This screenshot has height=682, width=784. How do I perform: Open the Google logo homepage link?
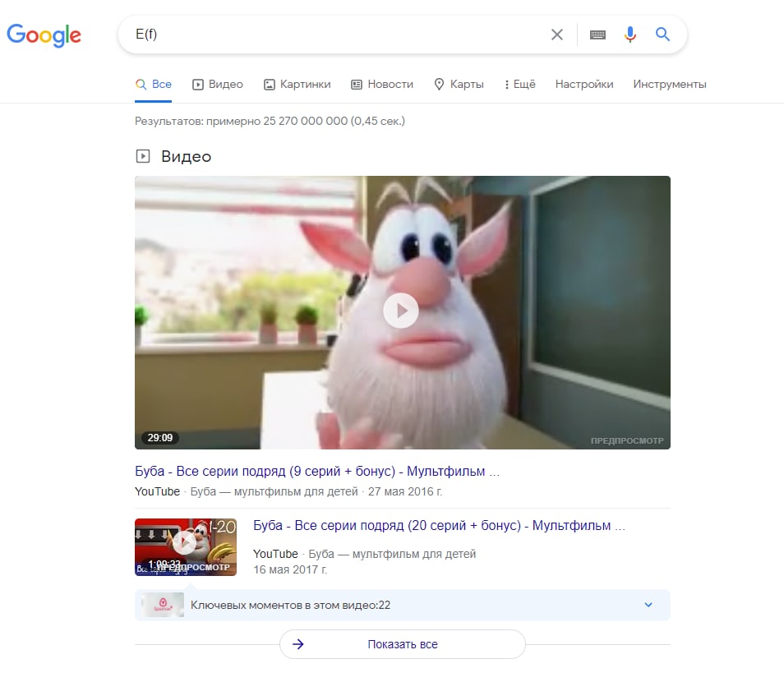coord(44,35)
